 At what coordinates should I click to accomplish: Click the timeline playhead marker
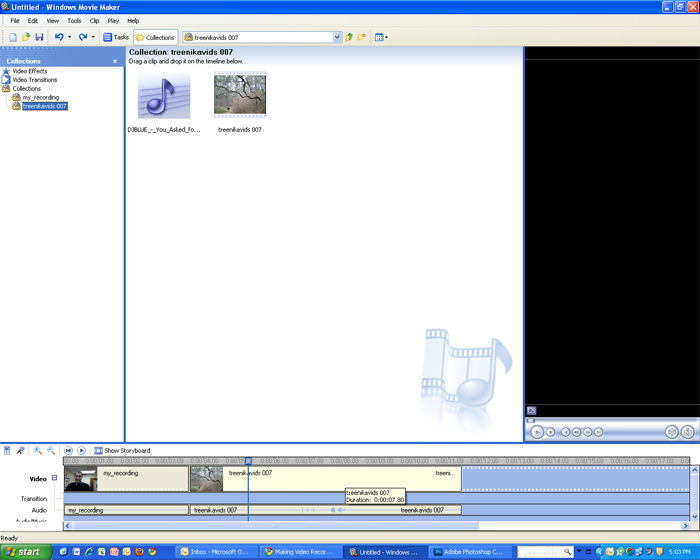click(248, 460)
